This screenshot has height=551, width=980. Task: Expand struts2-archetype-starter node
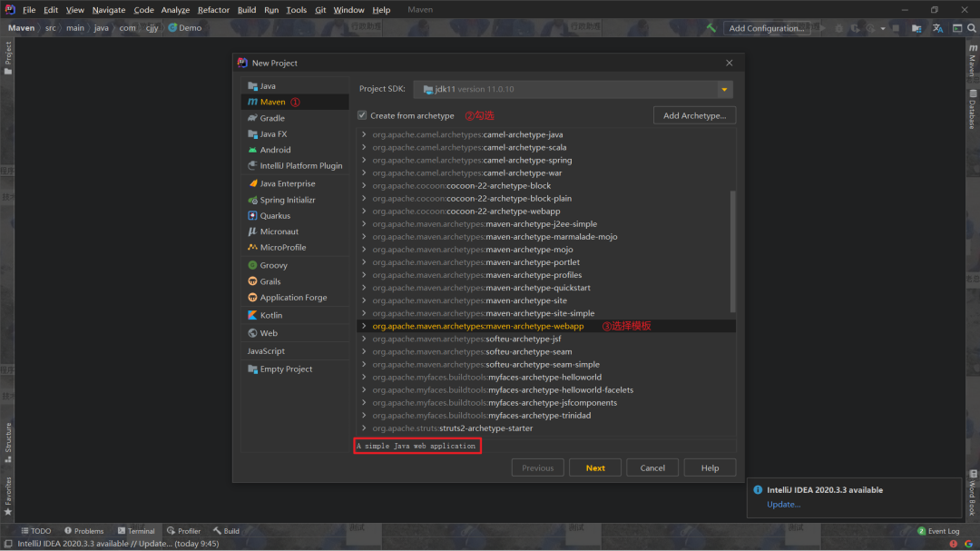coord(364,428)
